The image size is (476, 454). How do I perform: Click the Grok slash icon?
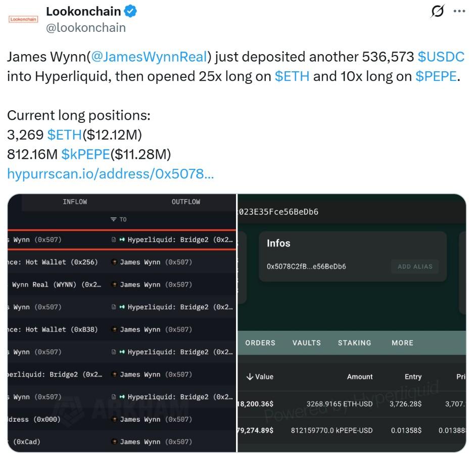(x=438, y=12)
